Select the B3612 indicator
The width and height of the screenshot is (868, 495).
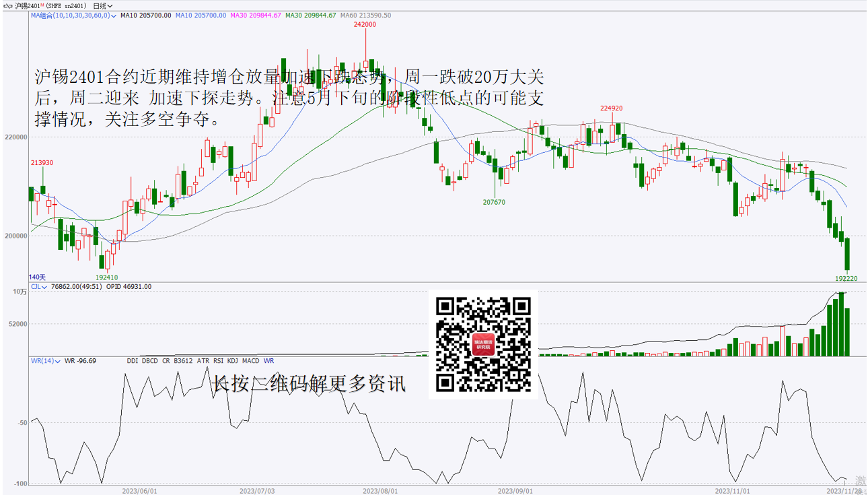[183, 361]
